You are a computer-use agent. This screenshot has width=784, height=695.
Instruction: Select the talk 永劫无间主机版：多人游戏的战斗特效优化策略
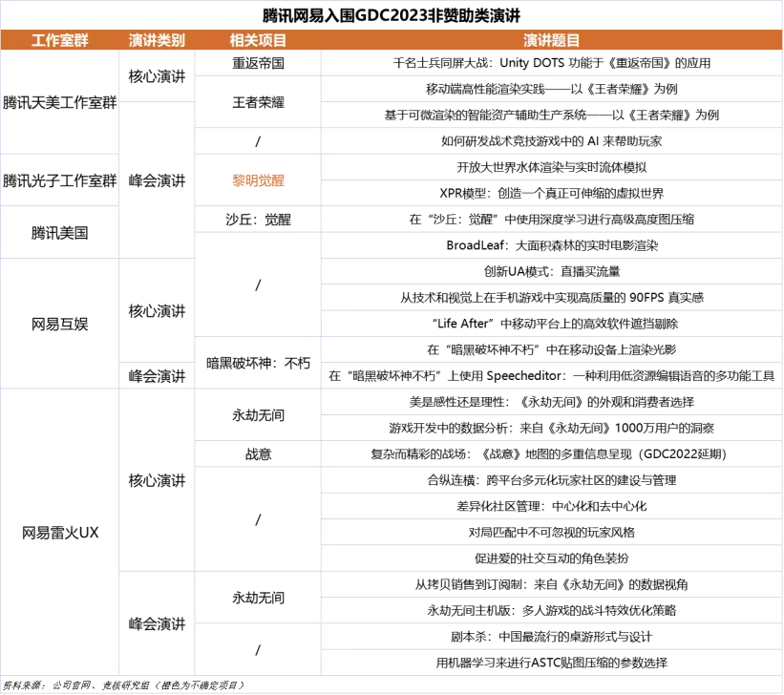[552, 610]
